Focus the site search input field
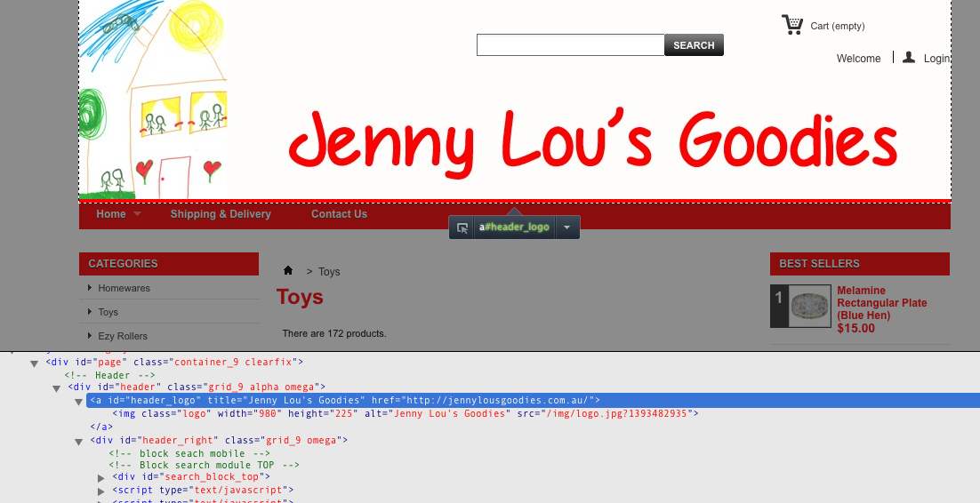The image size is (980, 503). [x=571, y=45]
